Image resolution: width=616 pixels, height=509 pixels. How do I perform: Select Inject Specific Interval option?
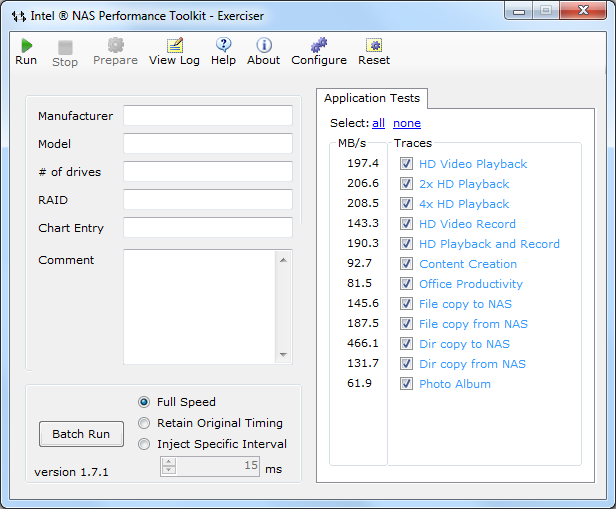pyautogui.click(x=144, y=444)
